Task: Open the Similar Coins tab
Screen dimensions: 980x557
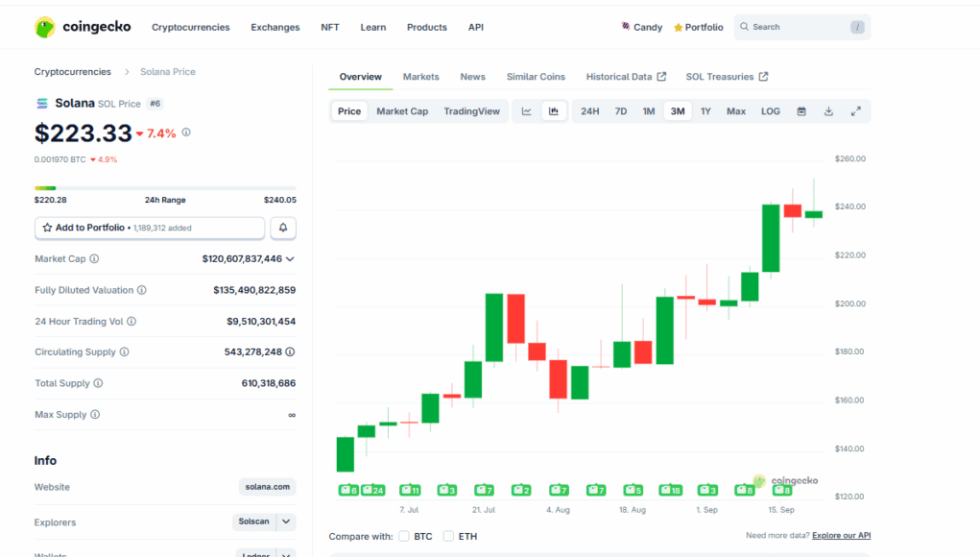Action: click(x=536, y=77)
